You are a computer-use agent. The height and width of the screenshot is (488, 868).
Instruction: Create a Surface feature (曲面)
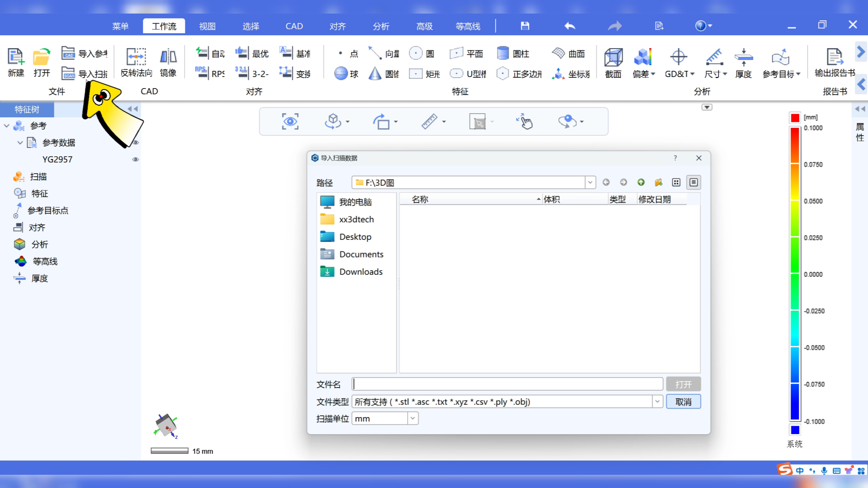[x=568, y=53]
